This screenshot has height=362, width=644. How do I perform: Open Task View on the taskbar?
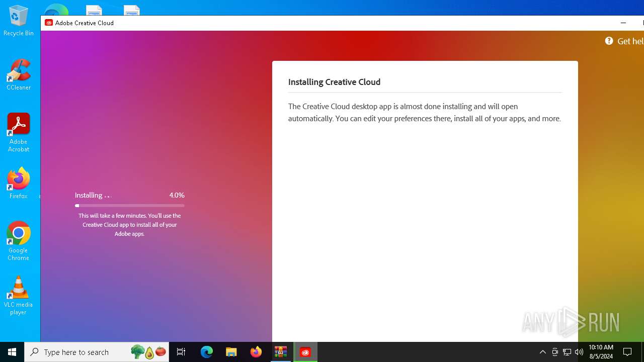click(181, 352)
